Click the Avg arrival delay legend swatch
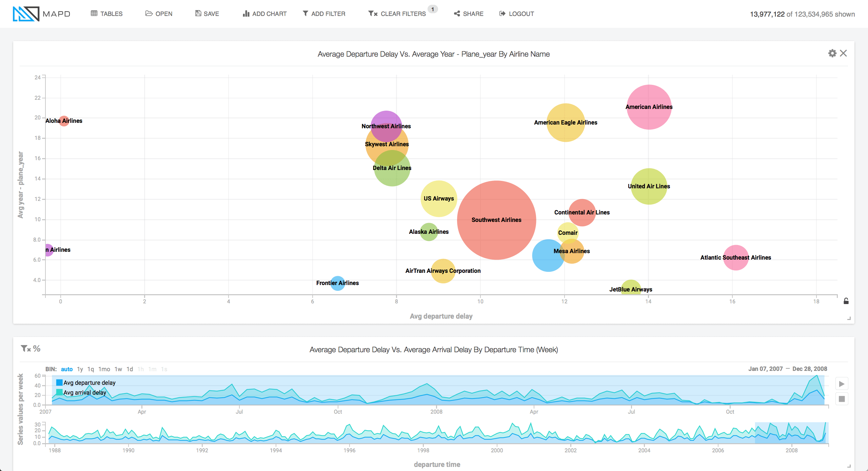Image resolution: width=868 pixels, height=471 pixels. pos(59,392)
